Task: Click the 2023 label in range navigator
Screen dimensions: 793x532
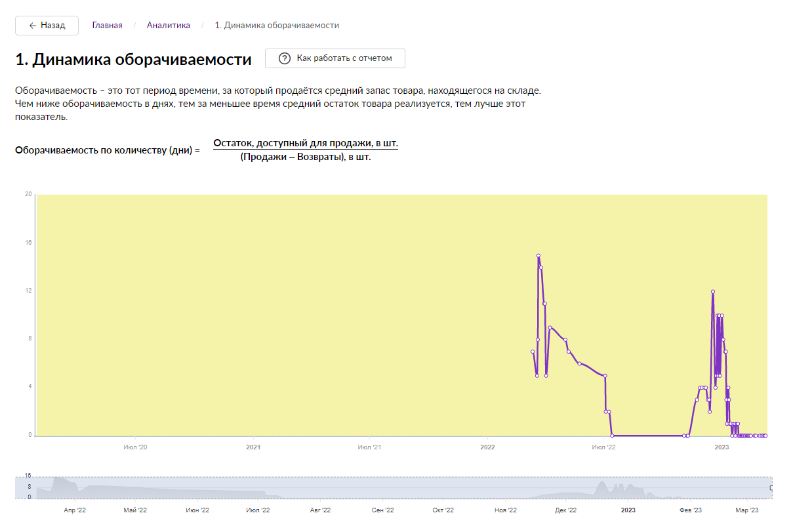Action: pos(628,510)
